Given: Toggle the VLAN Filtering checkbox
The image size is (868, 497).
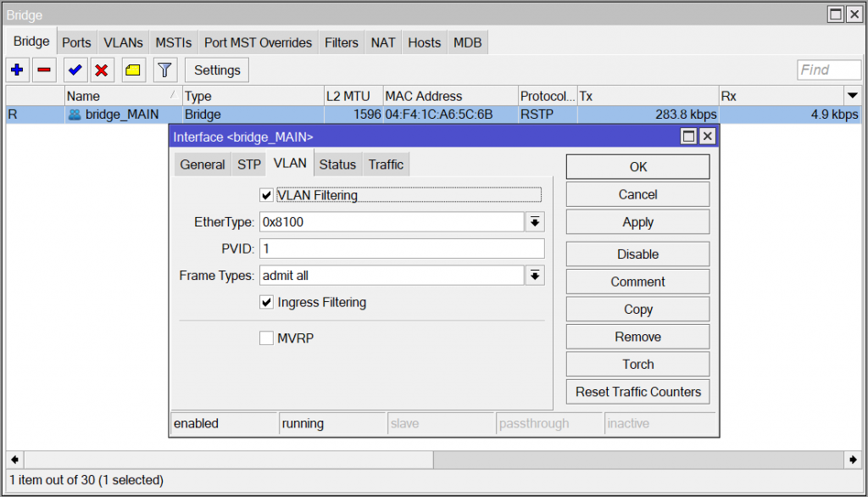Looking at the screenshot, I should 266,195.
